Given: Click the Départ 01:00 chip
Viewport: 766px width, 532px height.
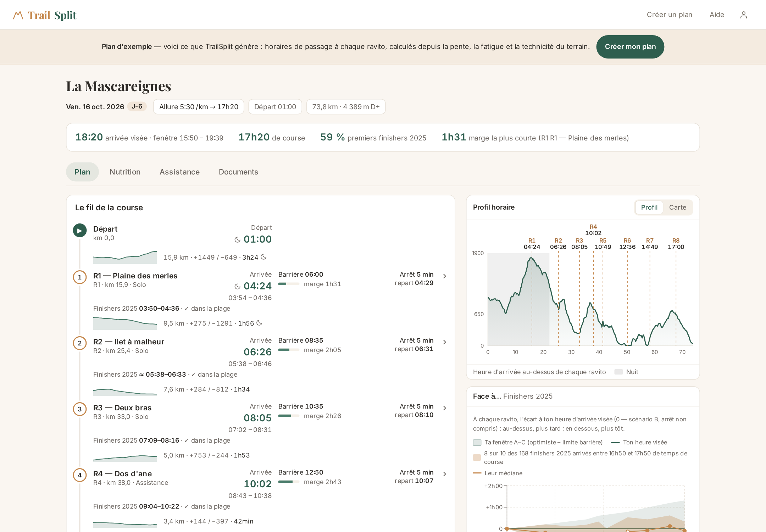Looking at the screenshot, I should (x=275, y=107).
